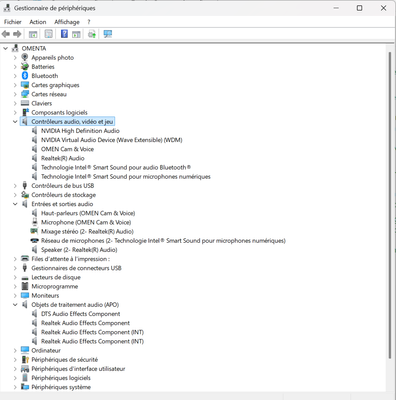This screenshot has height=400, width=396.
Task: Click the microphone icon for Microphone (OMEN Cam & Voice)
Action: (x=34, y=222)
